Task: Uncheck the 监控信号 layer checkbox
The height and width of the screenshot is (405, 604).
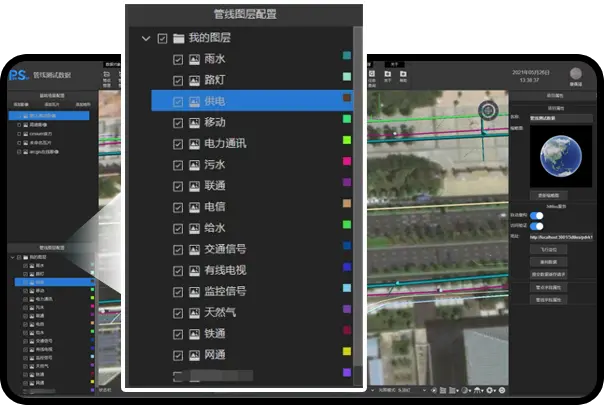Action: click(x=178, y=292)
